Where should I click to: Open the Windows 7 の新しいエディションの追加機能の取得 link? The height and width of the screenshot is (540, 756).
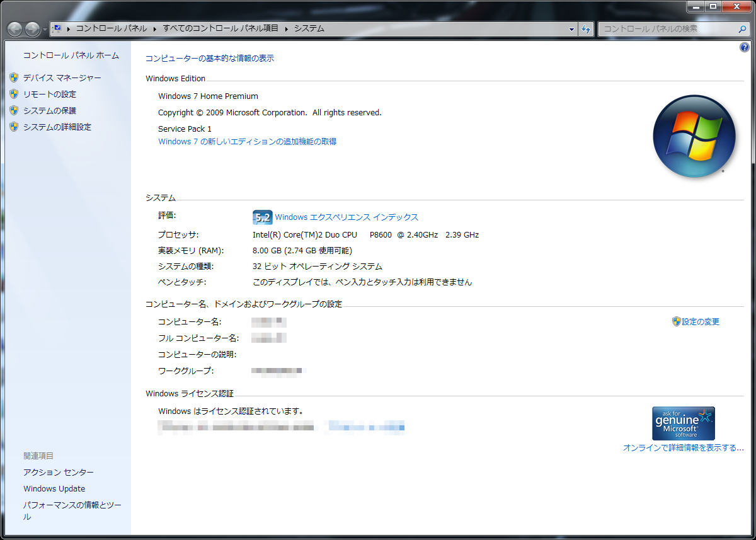pyautogui.click(x=247, y=142)
